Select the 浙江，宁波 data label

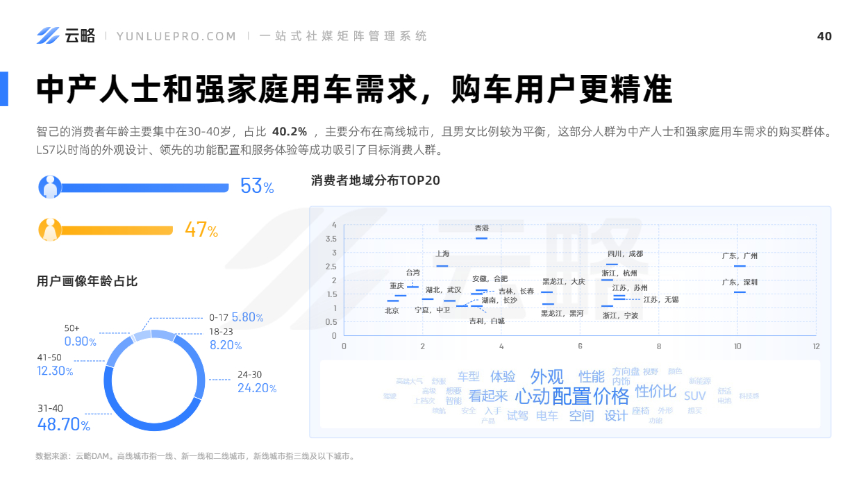coord(620,315)
